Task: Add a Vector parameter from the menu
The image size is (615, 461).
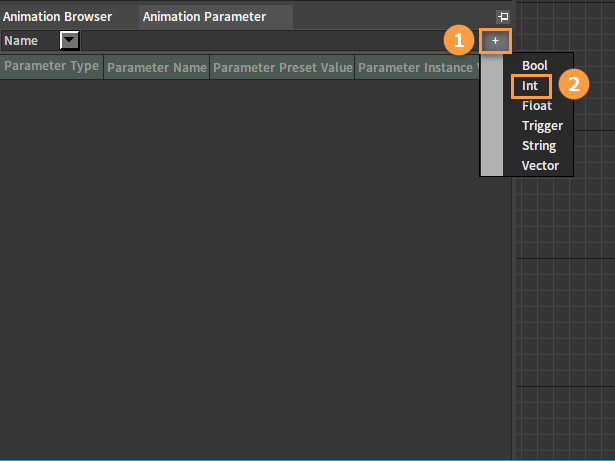Action: (x=540, y=166)
